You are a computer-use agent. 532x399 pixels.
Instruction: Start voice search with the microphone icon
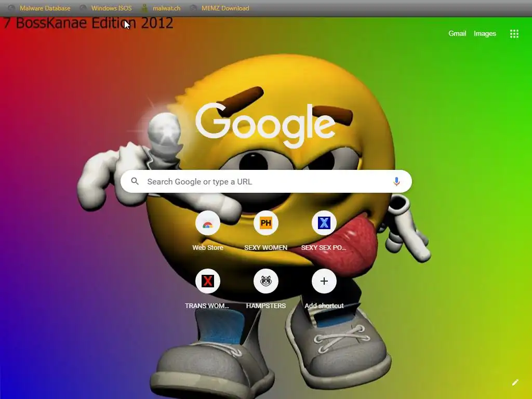[396, 181]
